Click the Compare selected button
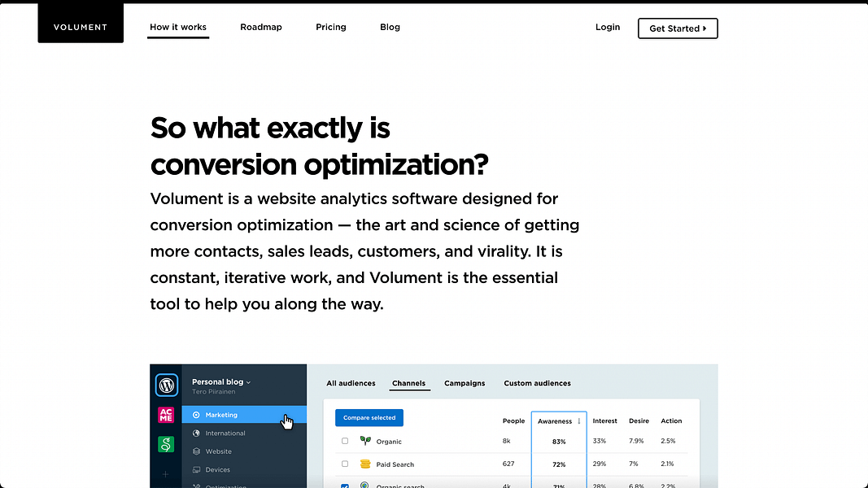868x488 pixels. point(369,418)
